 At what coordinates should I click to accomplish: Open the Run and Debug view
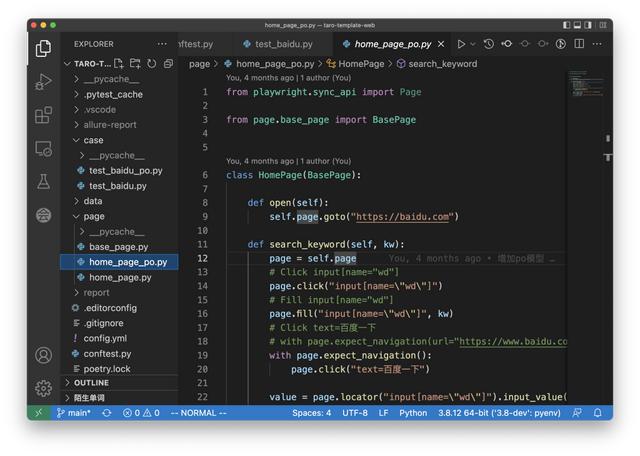(43, 82)
